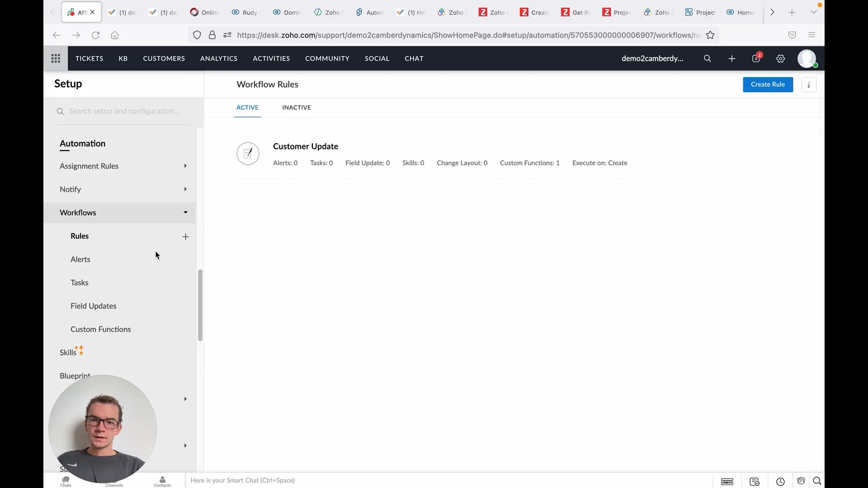The image size is (868, 488).
Task: Click the info icon beside Create Rule
Action: [x=809, y=84]
